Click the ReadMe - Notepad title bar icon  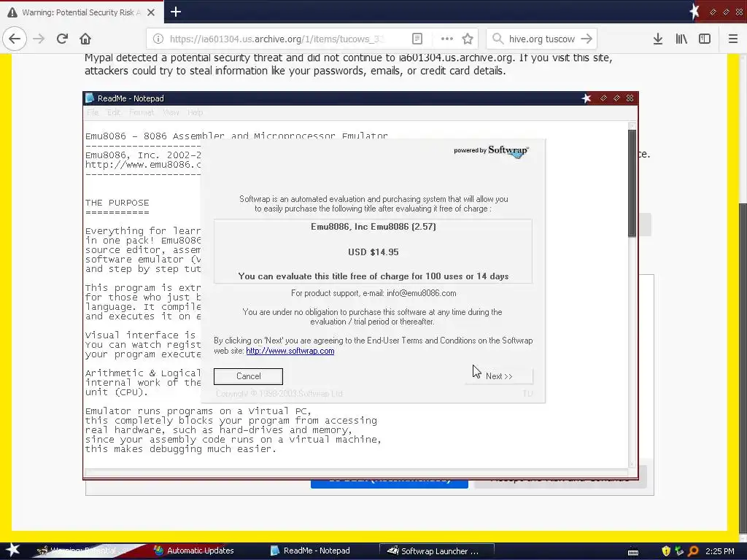[x=90, y=98]
